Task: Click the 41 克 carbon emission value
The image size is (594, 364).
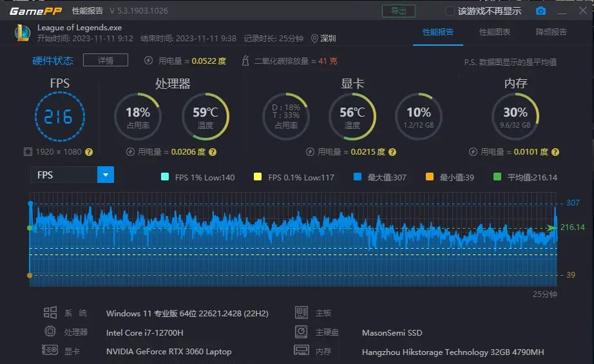Action: coord(328,61)
